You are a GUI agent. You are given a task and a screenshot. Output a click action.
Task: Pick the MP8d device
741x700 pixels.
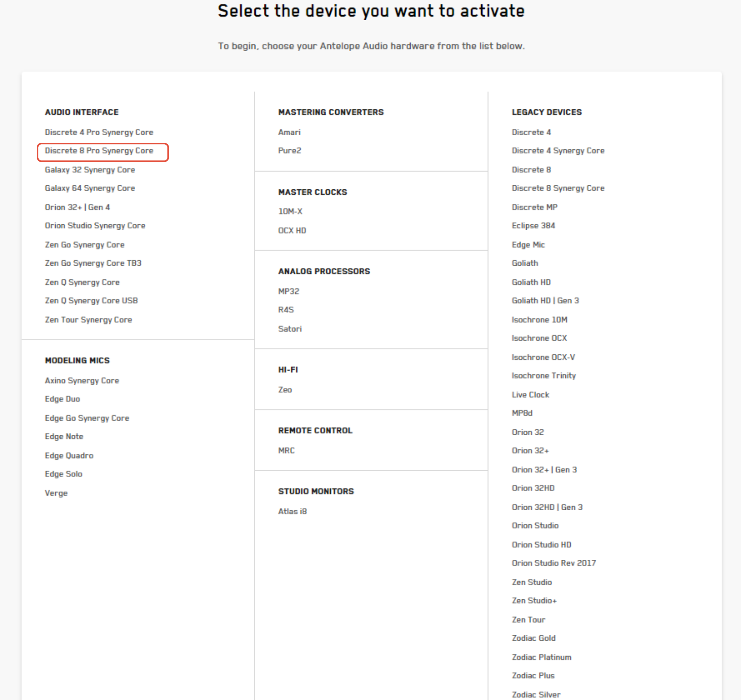click(x=522, y=413)
